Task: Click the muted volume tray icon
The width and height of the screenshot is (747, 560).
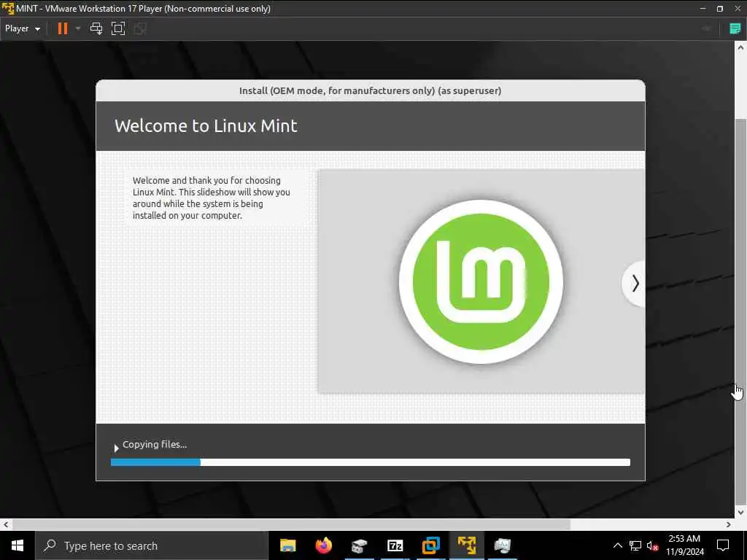Action: [653, 545]
